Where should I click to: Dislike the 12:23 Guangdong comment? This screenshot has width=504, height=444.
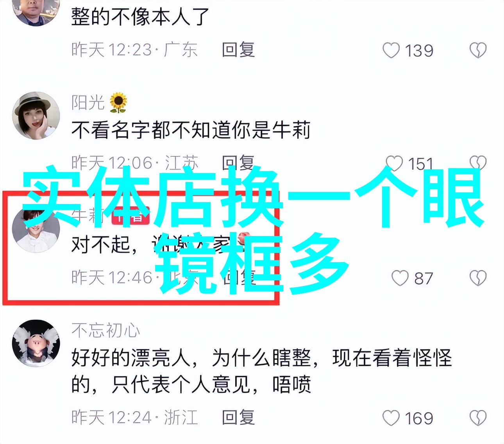click(x=477, y=50)
